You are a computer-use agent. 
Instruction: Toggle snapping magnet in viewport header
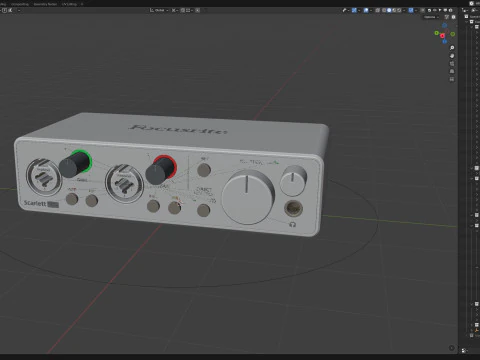[x=183, y=10]
